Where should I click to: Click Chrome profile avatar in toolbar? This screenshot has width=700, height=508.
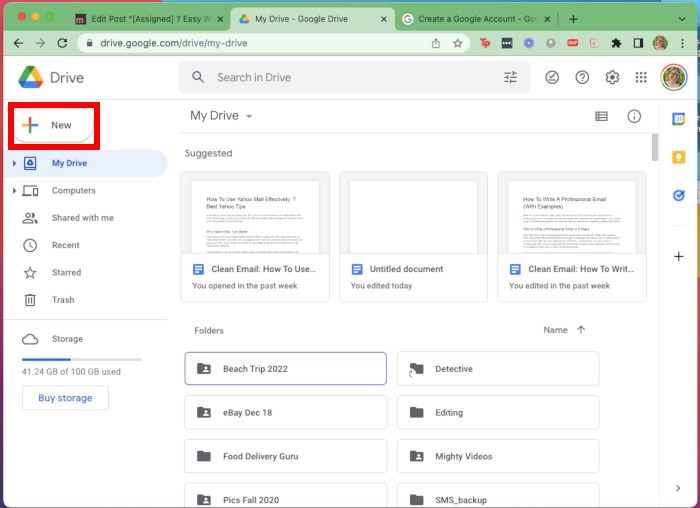coord(660,43)
